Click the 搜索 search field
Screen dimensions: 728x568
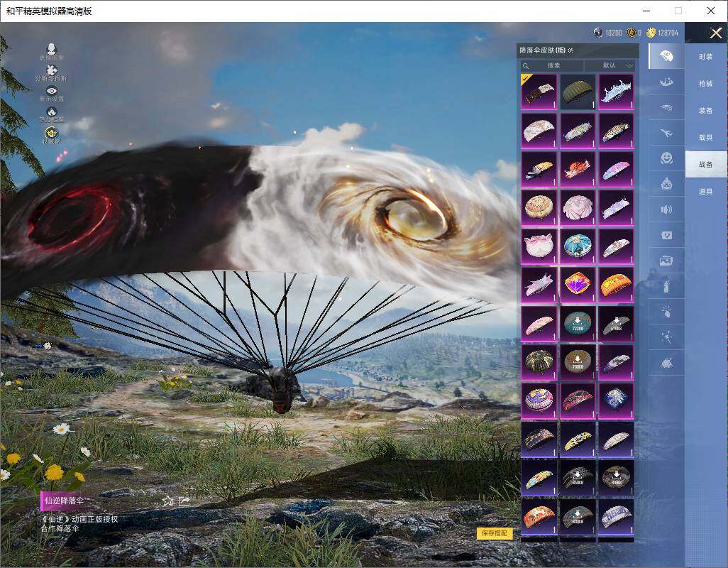(x=551, y=65)
